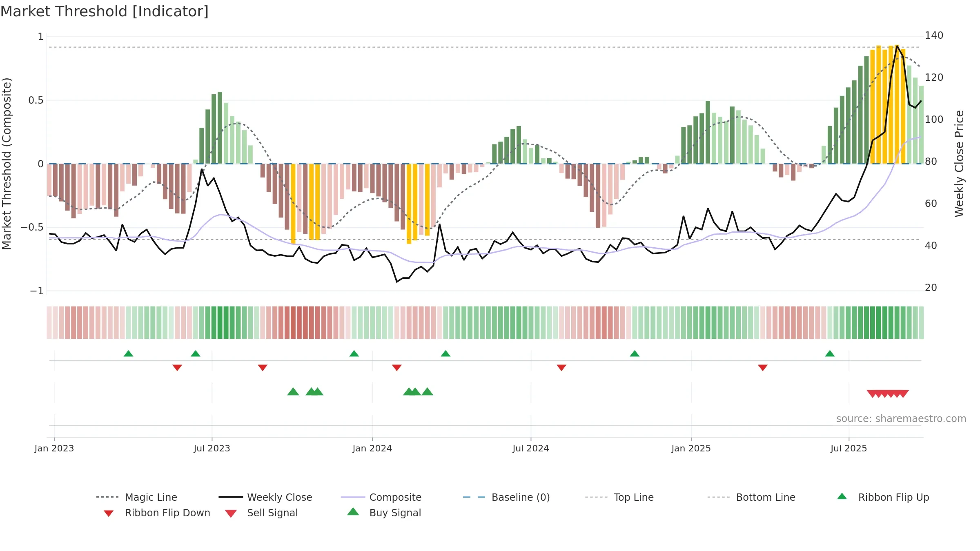Click the −0.5 tick on the composite axis
The image size is (980, 551).
(32, 227)
